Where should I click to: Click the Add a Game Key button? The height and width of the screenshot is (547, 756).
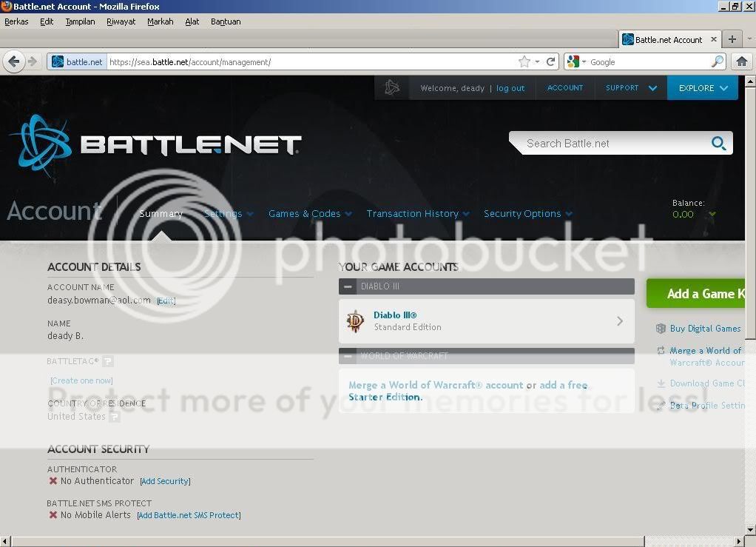[x=696, y=293]
